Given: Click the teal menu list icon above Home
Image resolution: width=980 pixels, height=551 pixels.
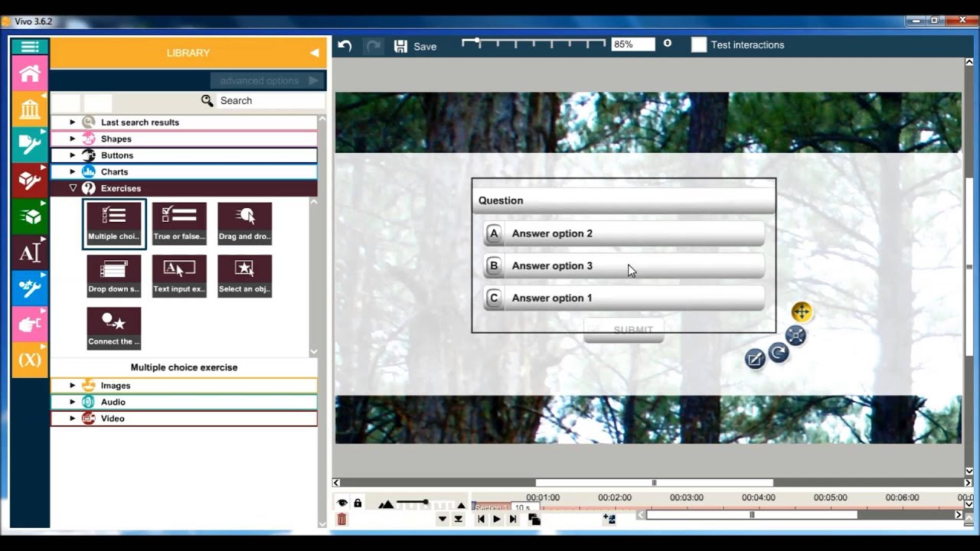Looking at the screenshot, I should click(30, 47).
